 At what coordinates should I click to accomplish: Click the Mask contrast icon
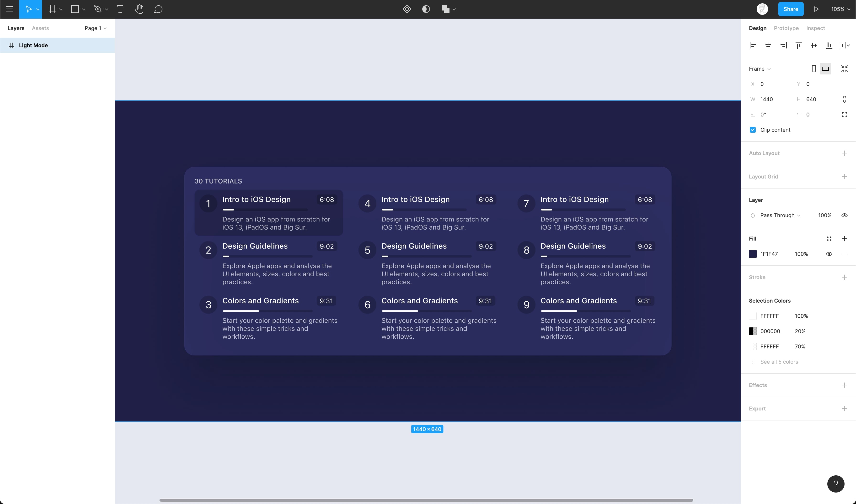pyautogui.click(x=426, y=9)
